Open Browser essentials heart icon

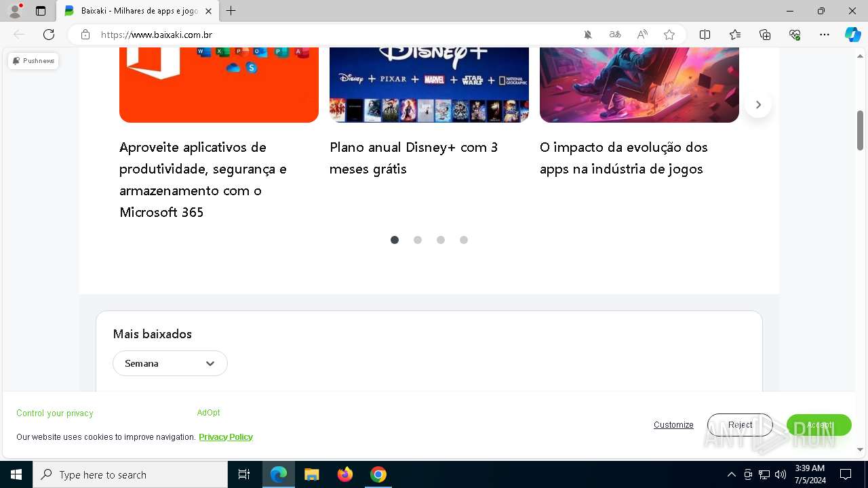coord(795,35)
